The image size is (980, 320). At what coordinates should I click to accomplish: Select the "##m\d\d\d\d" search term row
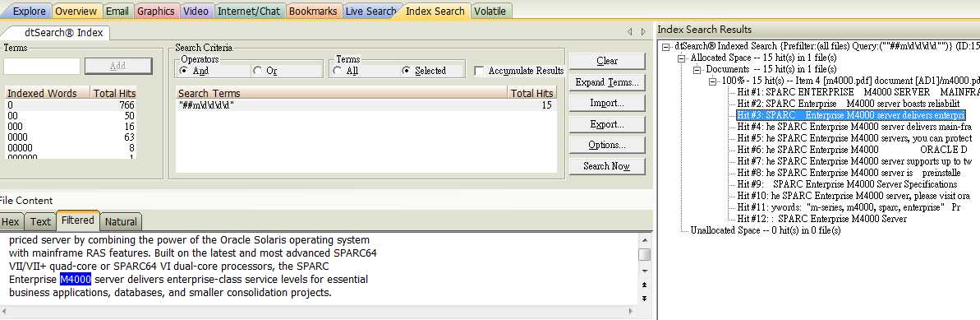click(x=366, y=105)
